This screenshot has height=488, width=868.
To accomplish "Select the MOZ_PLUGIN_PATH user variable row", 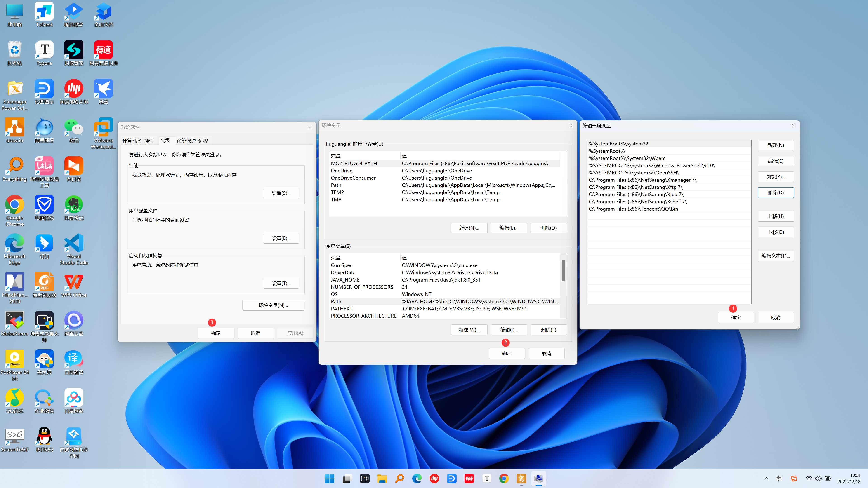I will [444, 163].
